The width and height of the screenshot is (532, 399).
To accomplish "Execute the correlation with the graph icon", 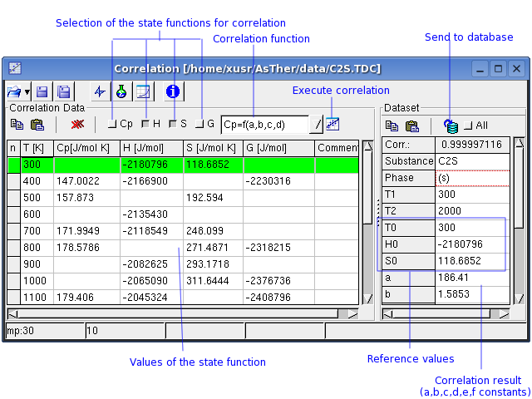I will [332, 125].
